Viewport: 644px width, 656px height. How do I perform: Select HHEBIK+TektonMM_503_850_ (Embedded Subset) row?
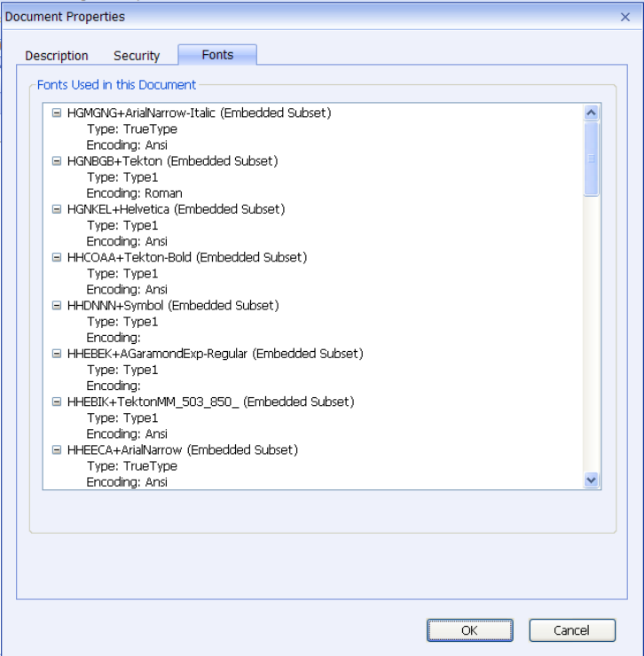[x=210, y=402]
